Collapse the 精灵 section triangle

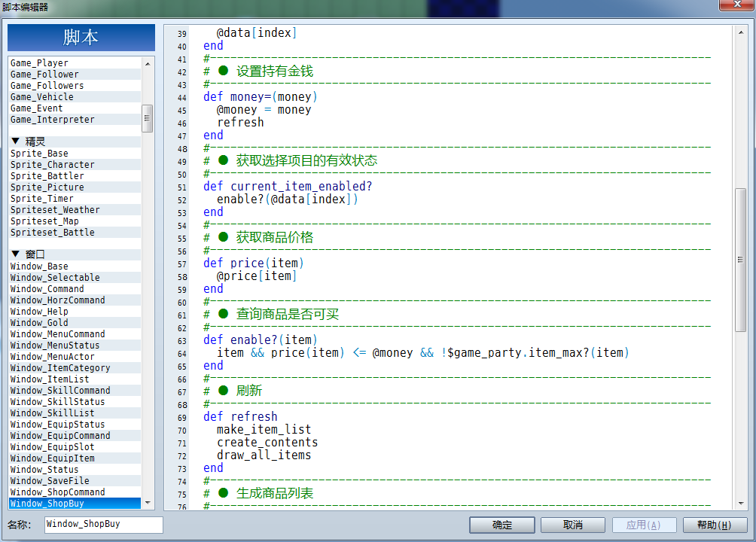15,142
